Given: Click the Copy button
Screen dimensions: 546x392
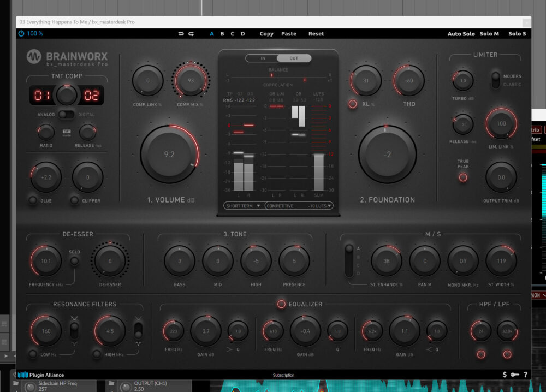Looking at the screenshot, I should click(x=266, y=34).
